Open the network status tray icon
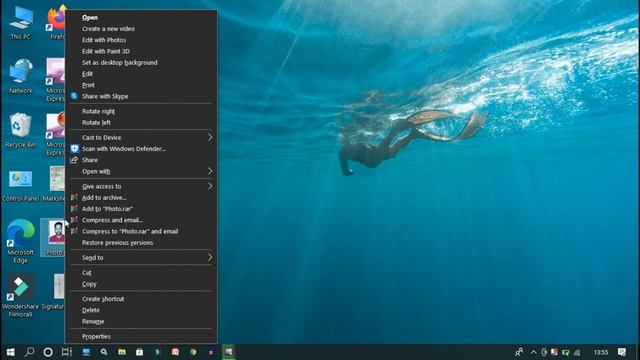The width and height of the screenshot is (640, 360). click(577, 352)
